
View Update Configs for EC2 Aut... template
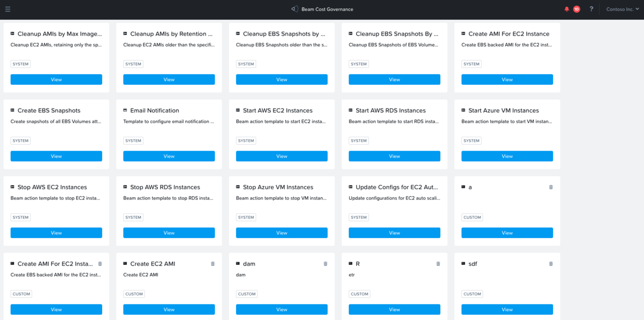coord(394,233)
